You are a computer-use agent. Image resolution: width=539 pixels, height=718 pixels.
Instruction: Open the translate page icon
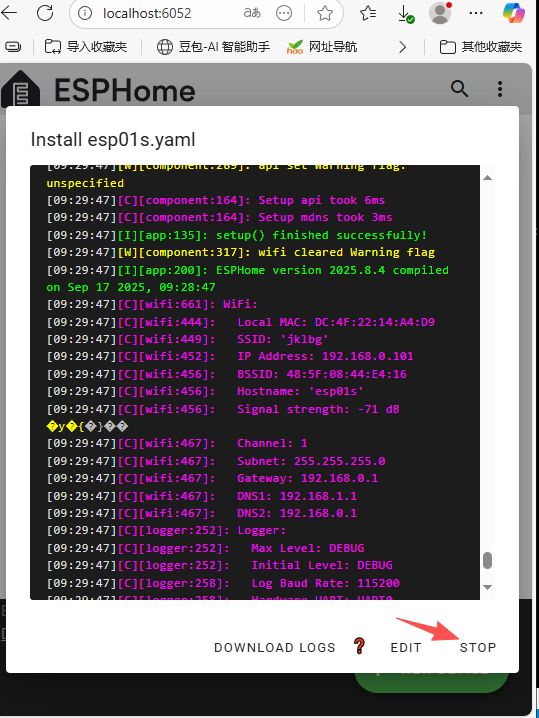tap(252, 13)
